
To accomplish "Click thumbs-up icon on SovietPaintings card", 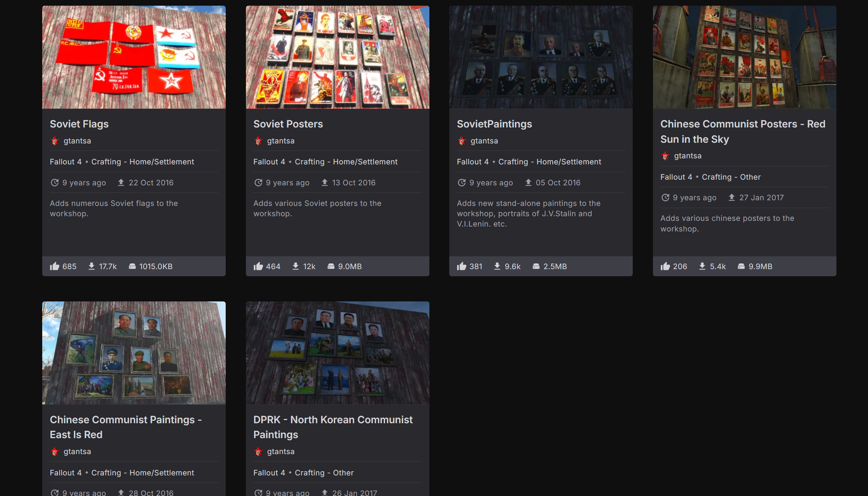I will click(x=461, y=266).
